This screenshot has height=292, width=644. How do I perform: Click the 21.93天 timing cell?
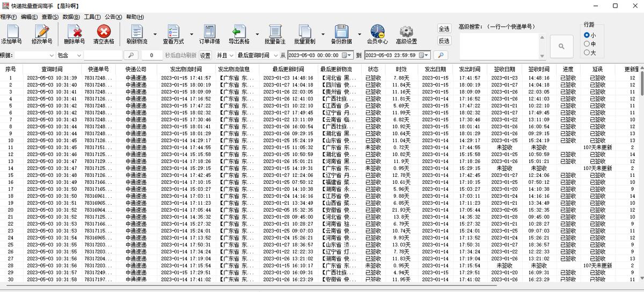[401, 210]
